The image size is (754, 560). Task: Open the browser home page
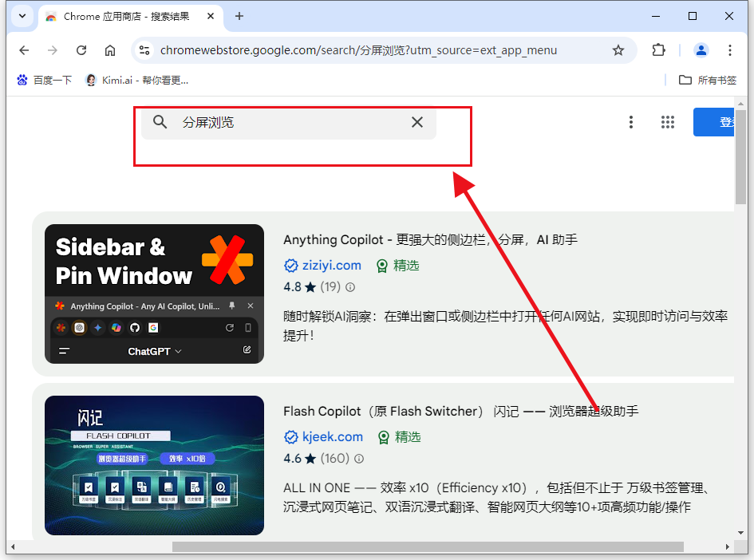coord(110,50)
